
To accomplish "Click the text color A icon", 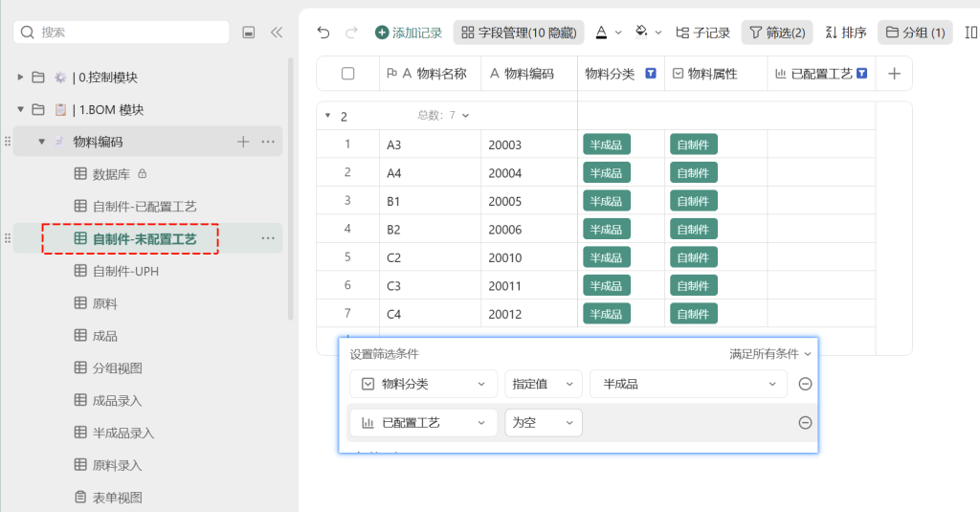I will click(x=601, y=33).
